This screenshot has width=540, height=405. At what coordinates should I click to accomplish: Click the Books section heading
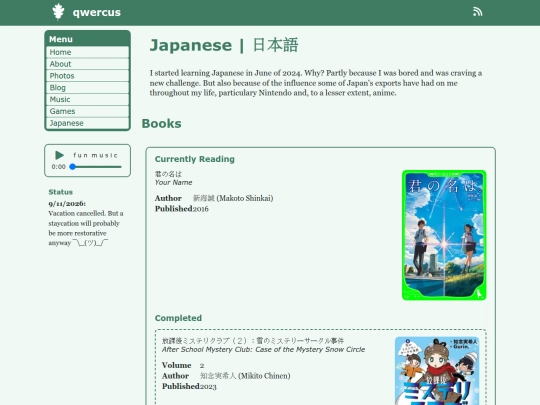[162, 123]
